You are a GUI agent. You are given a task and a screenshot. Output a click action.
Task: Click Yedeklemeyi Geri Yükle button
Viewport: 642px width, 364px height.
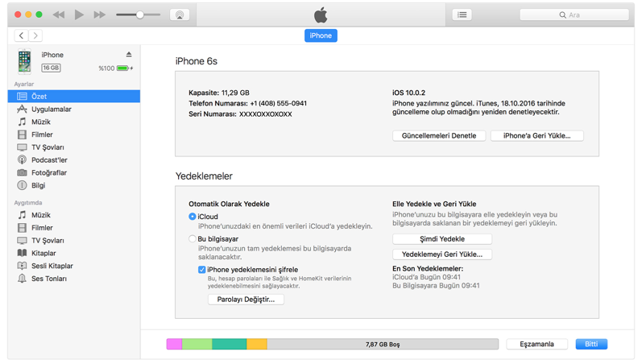[442, 254]
